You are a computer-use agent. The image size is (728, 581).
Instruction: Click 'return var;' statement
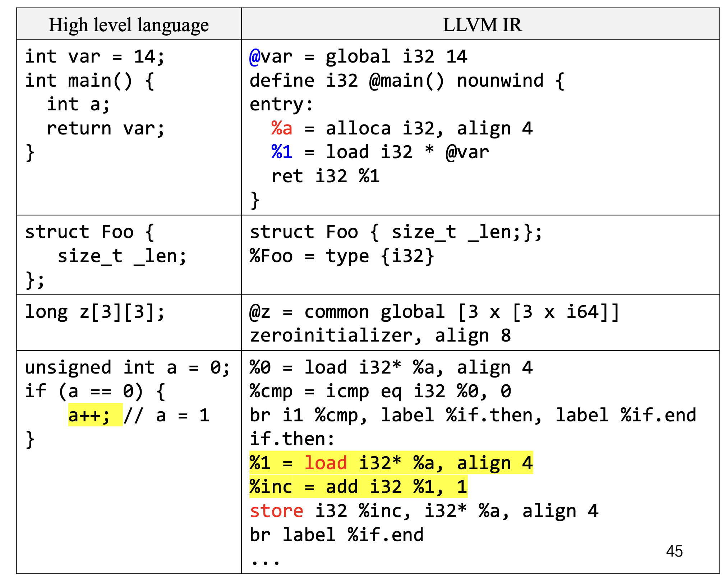[x=106, y=129]
